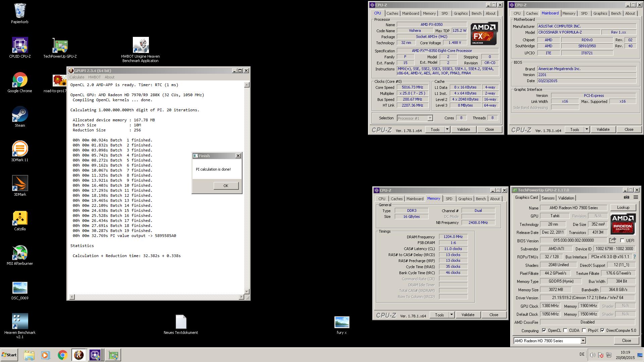Expand Tools dropdown arrow in CPU-Z CPU window
644x362 pixels.
(x=447, y=129)
